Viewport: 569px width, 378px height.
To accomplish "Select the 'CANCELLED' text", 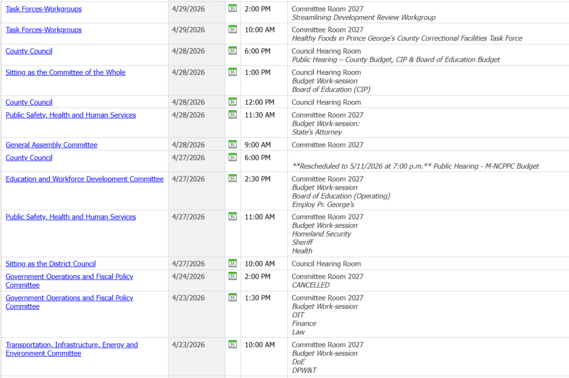I will (x=311, y=285).
